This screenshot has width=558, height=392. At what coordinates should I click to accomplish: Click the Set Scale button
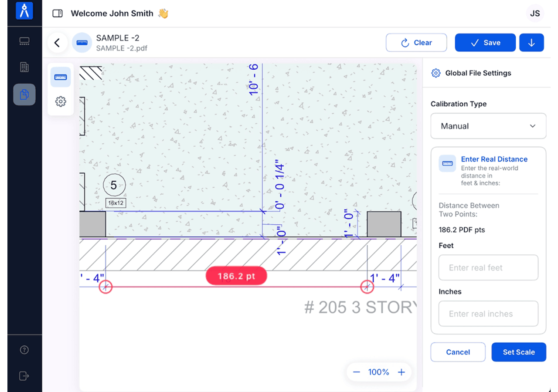tap(519, 352)
